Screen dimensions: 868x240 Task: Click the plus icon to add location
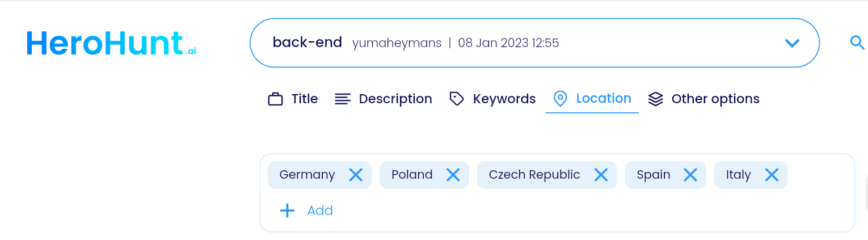[288, 211]
